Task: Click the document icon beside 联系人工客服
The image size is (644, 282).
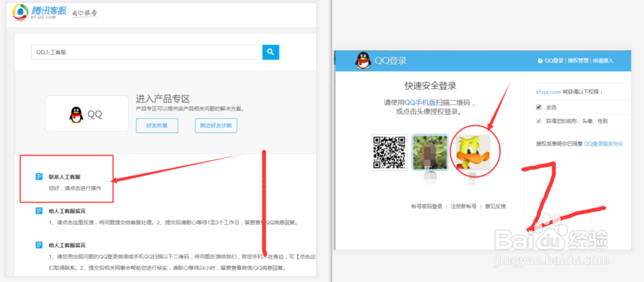Action: [x=39, y=177]
